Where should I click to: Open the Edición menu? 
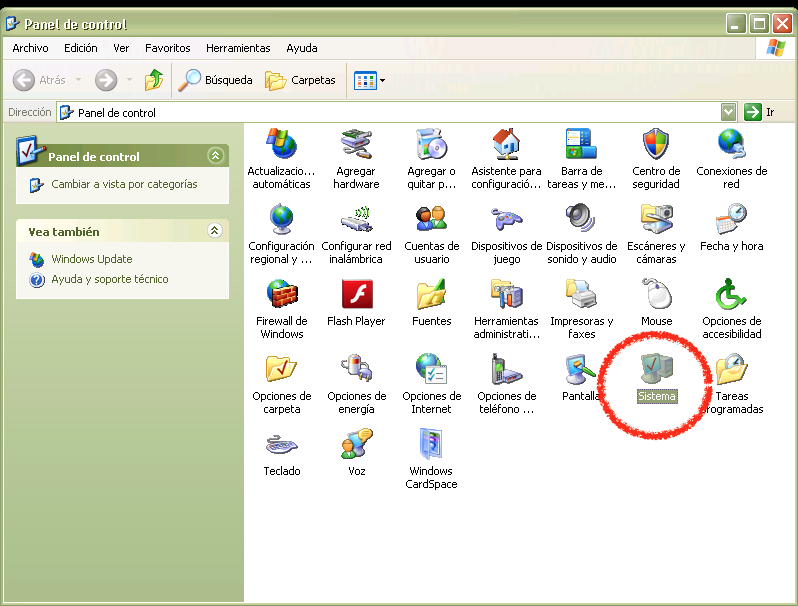pyautogui.click(x=80, y=48)
